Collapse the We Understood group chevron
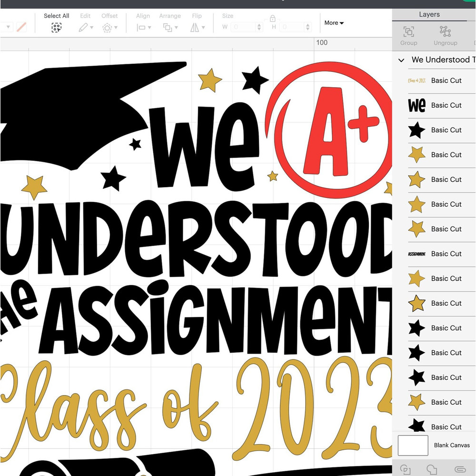Screen dimensions: 476x476 401,60
